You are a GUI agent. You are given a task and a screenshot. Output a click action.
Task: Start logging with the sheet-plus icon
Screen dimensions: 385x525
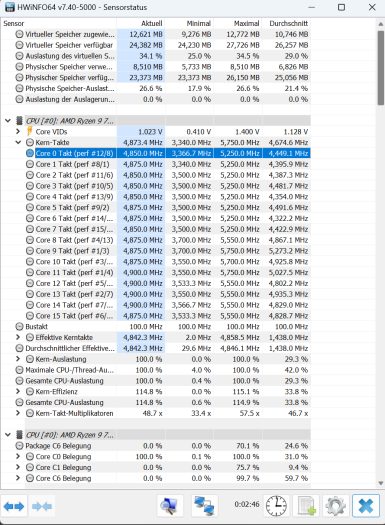point(306,506)
